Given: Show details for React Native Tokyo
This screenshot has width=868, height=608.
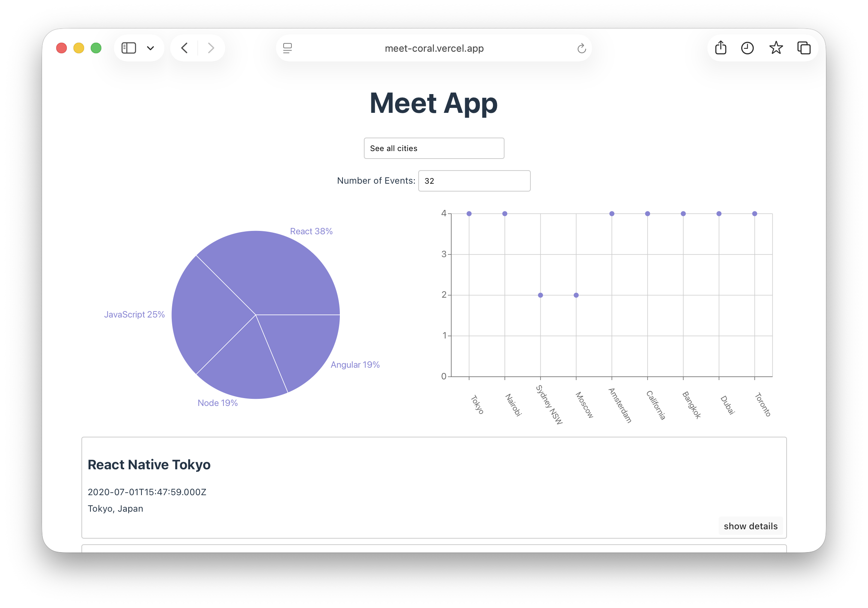Looking at the screenshot, I should pos(751,526).
